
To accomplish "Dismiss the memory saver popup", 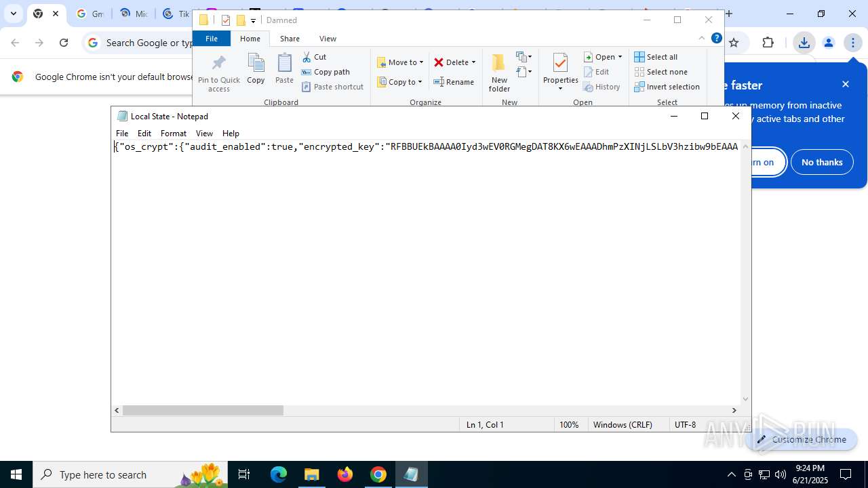I will (x=845, y=84).
